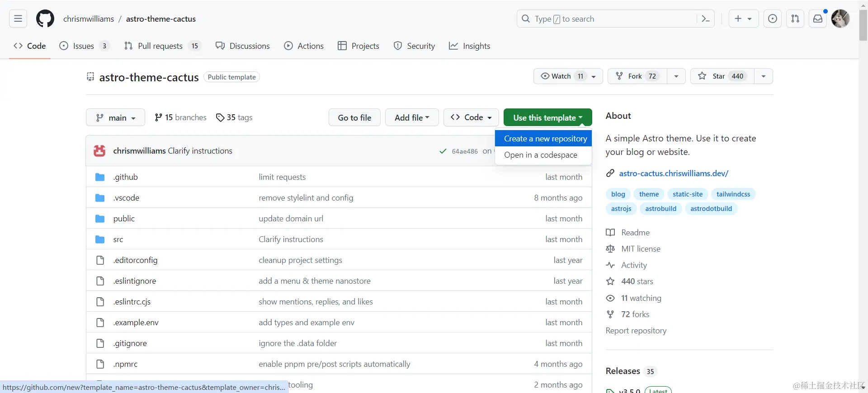Click the star icon beside 440 stars

click(x=610, y=281)
